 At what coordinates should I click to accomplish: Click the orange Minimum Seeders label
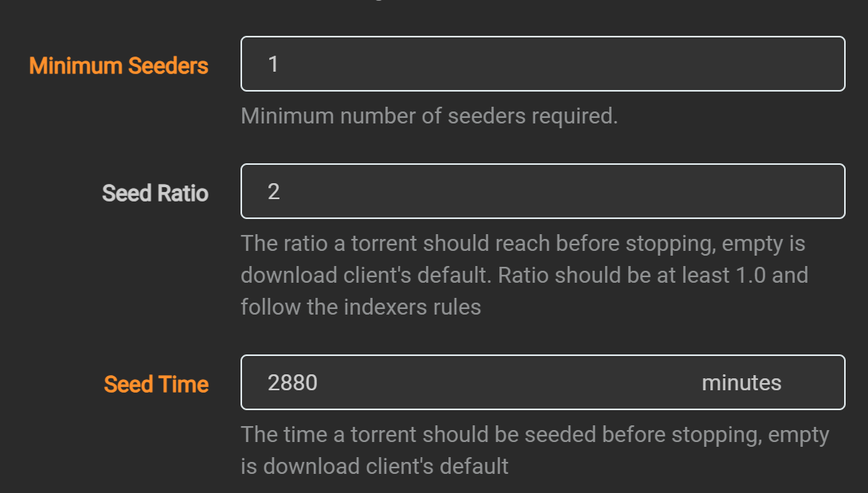point(119,65)
